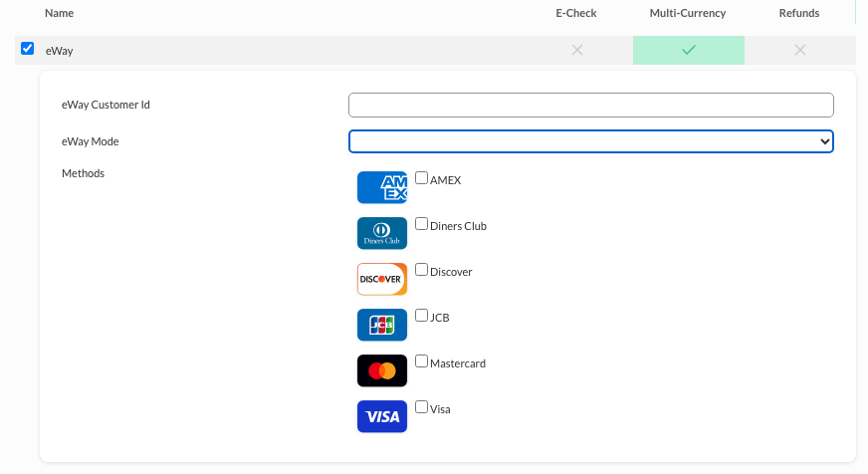The height and width of the screenshot is (474, 868).
Task: Click the JCB card logo
Action: pyautogui.click(x=382, y=325)
